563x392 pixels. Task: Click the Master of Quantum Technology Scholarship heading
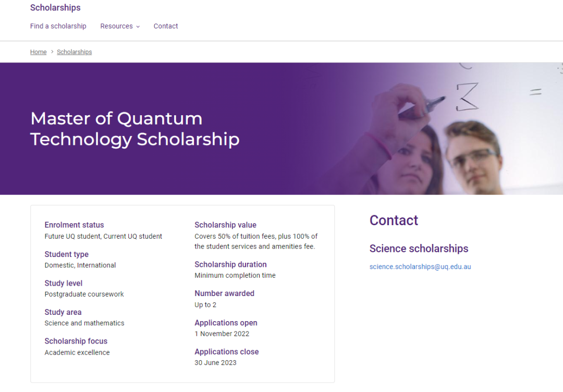tap(134, 129)
